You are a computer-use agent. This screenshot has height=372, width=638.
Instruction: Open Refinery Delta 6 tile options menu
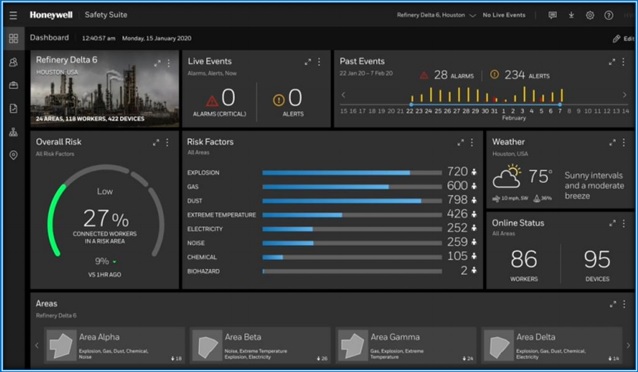pos(168,63)
